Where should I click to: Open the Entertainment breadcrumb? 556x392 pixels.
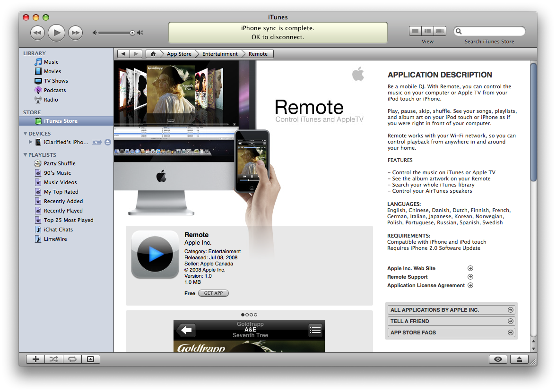[220, 54]
